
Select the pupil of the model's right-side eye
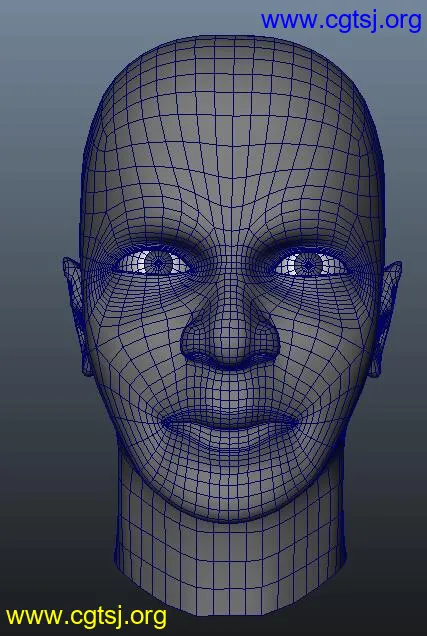point(309,265)
